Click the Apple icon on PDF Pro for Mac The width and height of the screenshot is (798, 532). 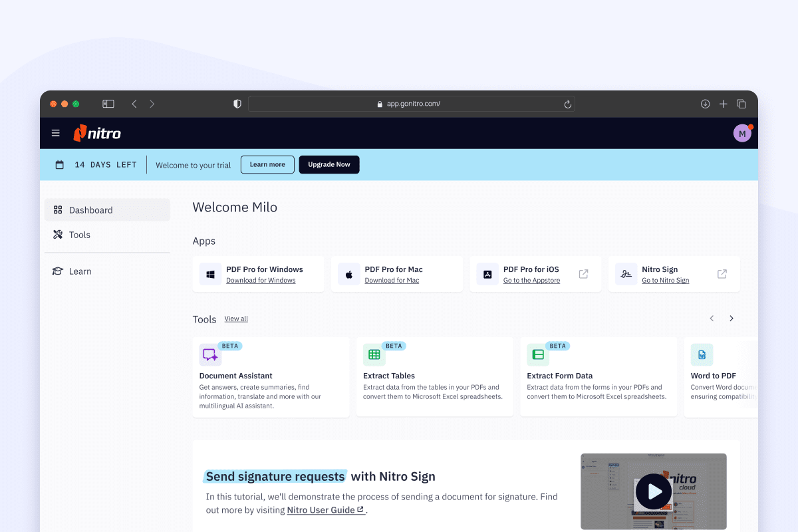tap(348, 274)
